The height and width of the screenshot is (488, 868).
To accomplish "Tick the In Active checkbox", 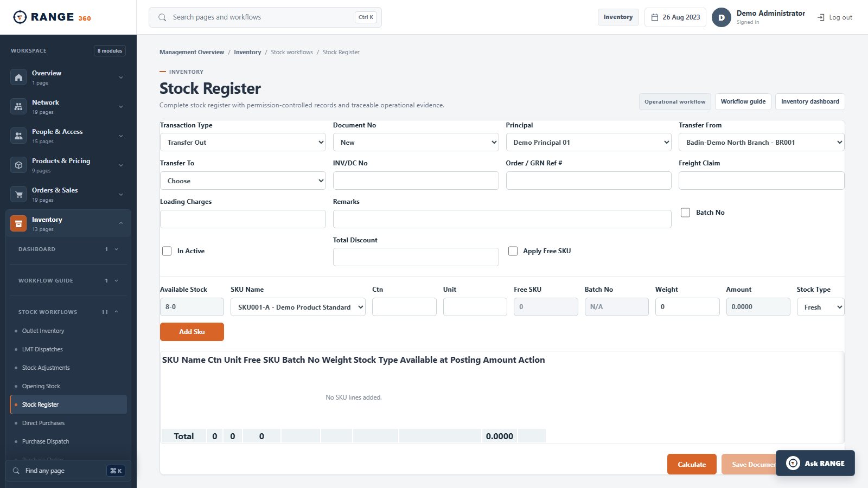I will pyautogui.click(x=167, y=251).
